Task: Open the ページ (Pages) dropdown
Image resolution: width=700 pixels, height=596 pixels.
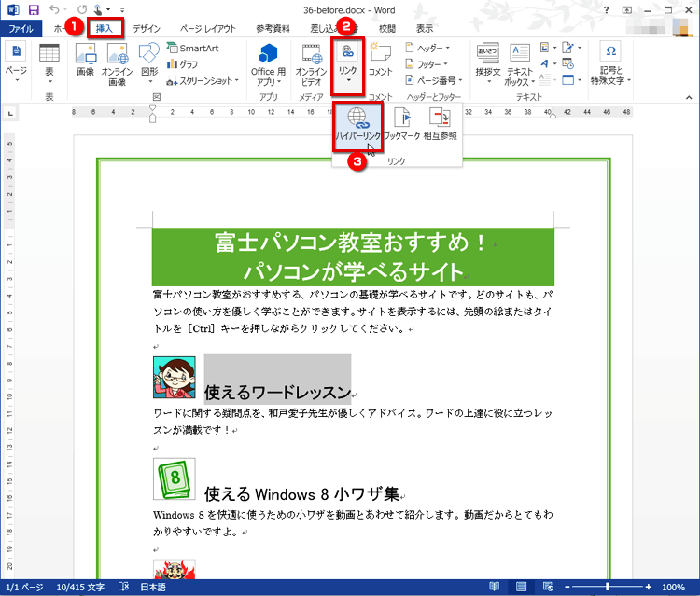Action: (16, 62)
